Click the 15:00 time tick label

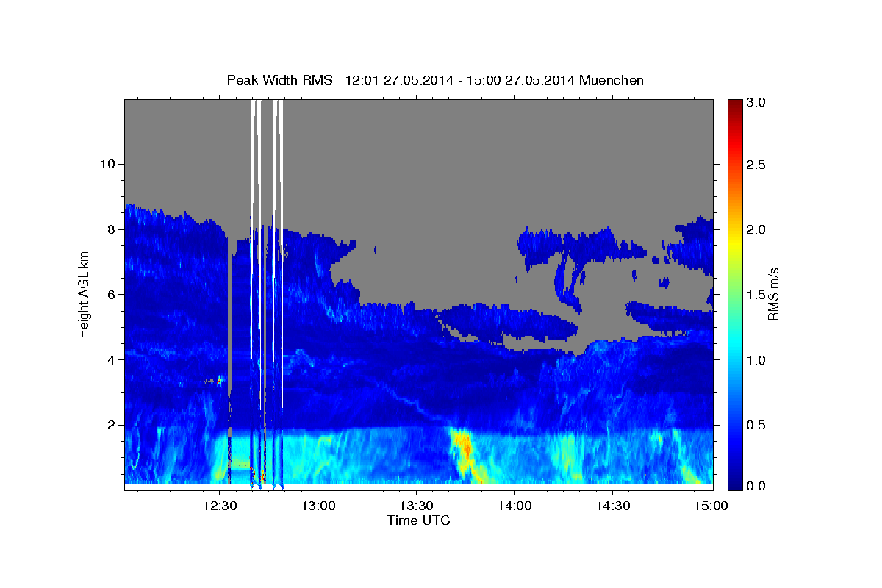click(x=710, y=506)
